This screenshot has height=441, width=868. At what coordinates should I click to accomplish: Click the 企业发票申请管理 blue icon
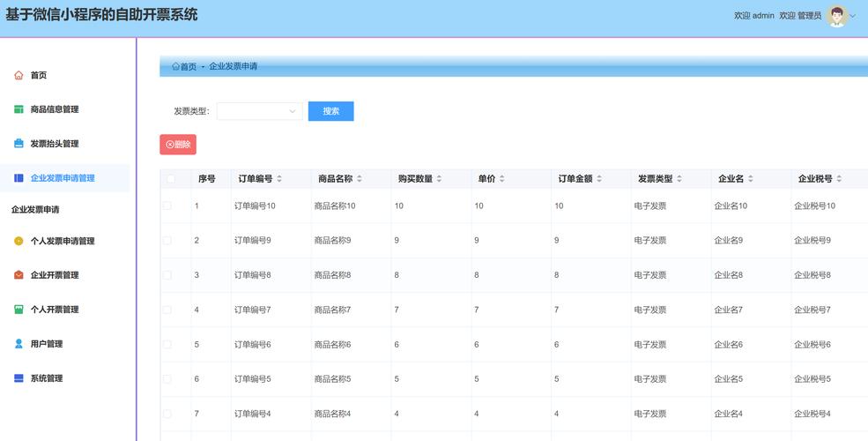pyautogui.click(x=19, y=178)
